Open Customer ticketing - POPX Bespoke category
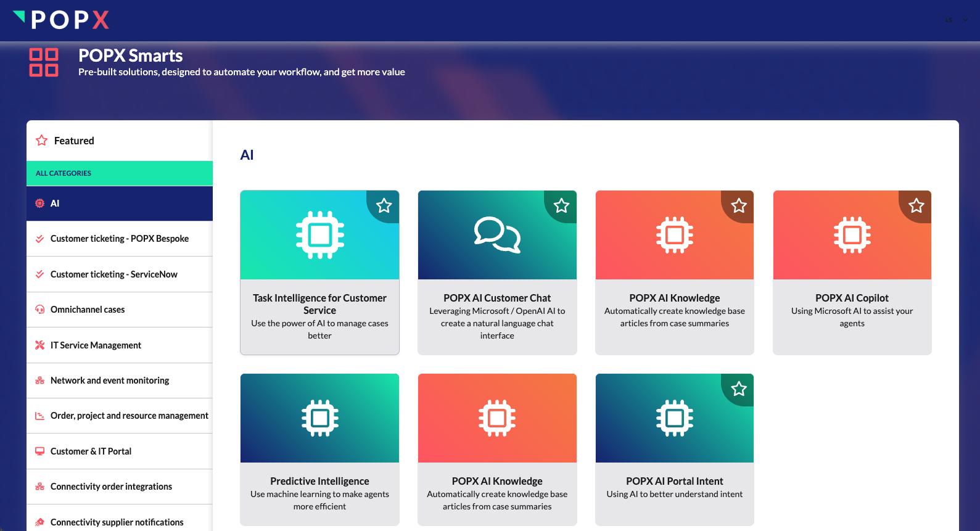This screenshot has height=531, width=980. (x=120, y=239)
